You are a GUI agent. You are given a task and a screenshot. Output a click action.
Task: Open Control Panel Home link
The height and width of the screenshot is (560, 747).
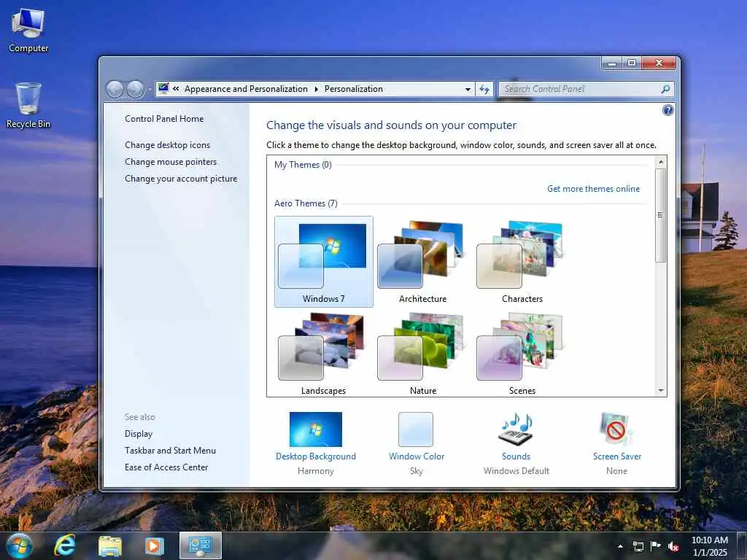[x=164, y=119]
